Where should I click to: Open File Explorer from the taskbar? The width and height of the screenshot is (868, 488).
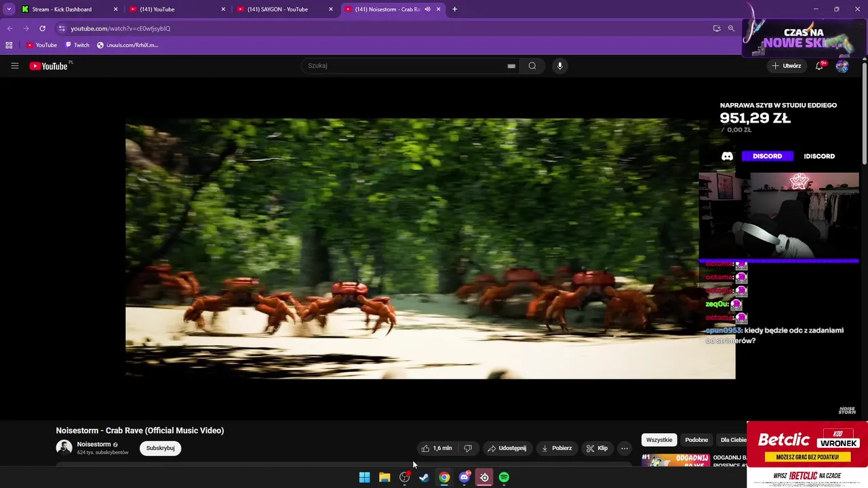pos(384,477)
